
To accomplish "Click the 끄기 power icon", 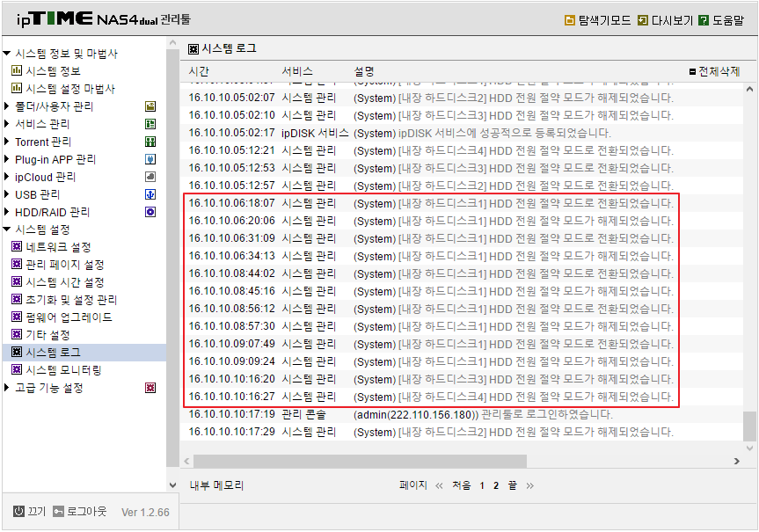I will pos(18,511).
